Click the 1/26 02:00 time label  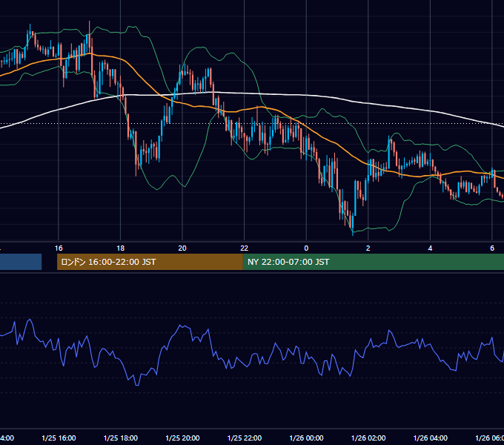coord(368,438)
